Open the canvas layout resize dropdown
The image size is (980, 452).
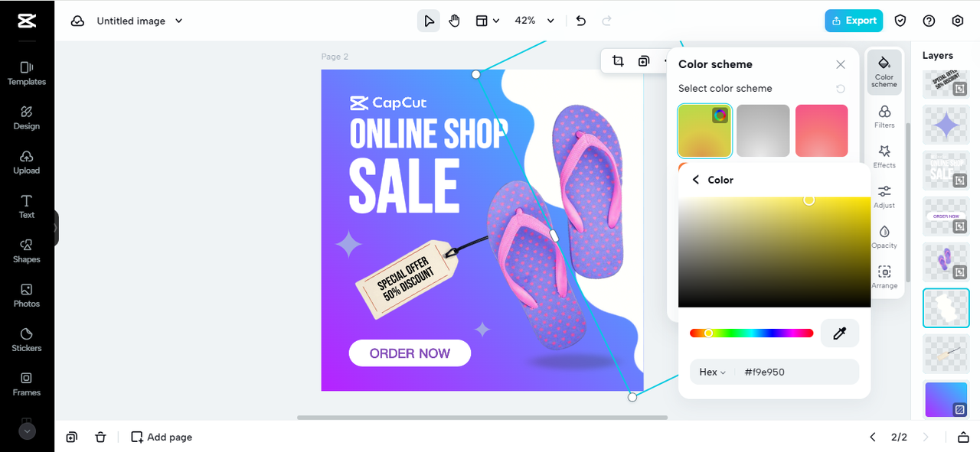(x=487, y=21)
